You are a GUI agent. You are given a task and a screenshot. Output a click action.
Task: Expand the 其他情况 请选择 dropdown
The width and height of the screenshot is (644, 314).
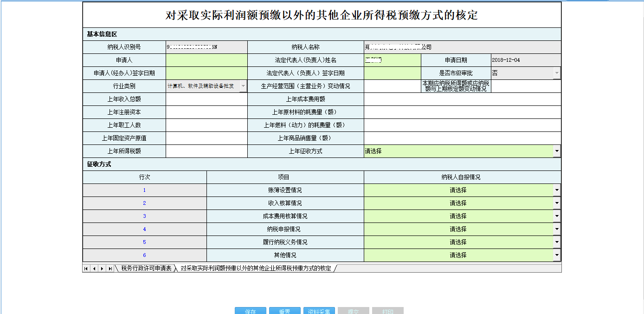(x=556, y=255)
